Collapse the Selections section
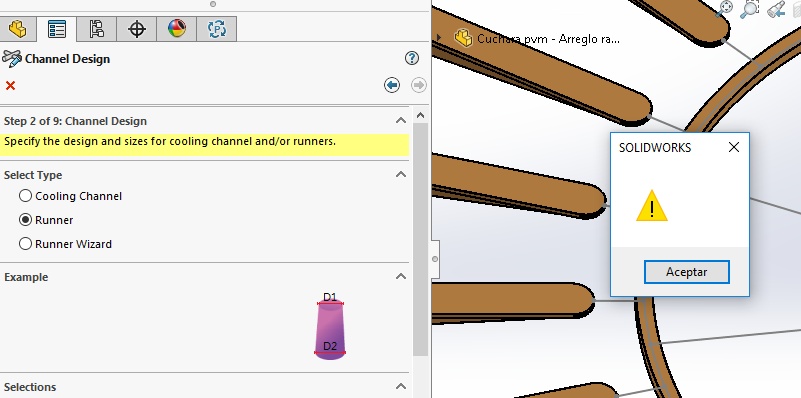The image size is (801, 398). (x=401, y=387)
